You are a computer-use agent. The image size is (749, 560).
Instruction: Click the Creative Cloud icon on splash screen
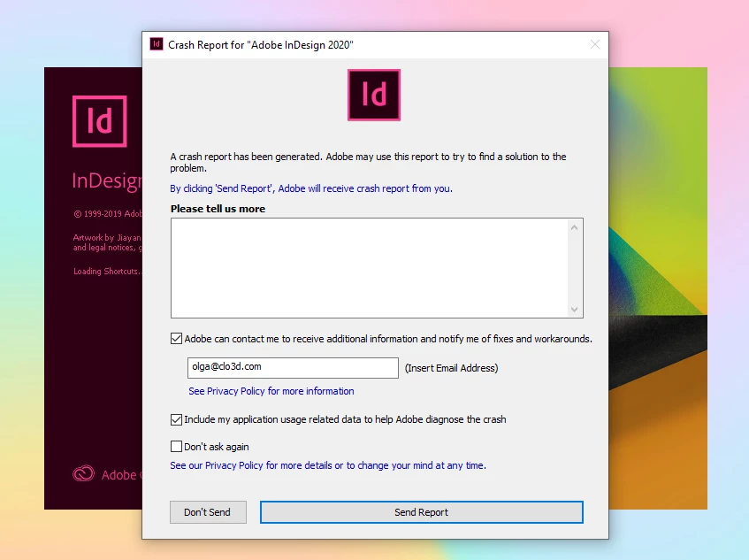pos(84,473)
